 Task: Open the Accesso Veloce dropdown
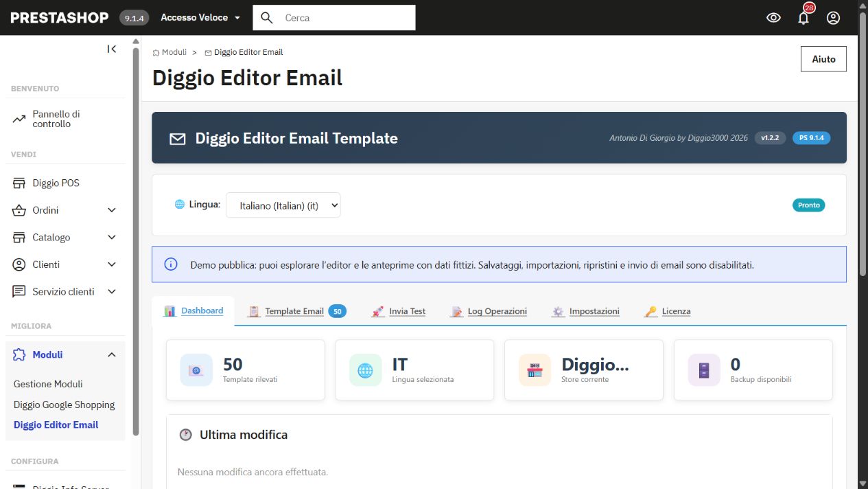(200, 18)
